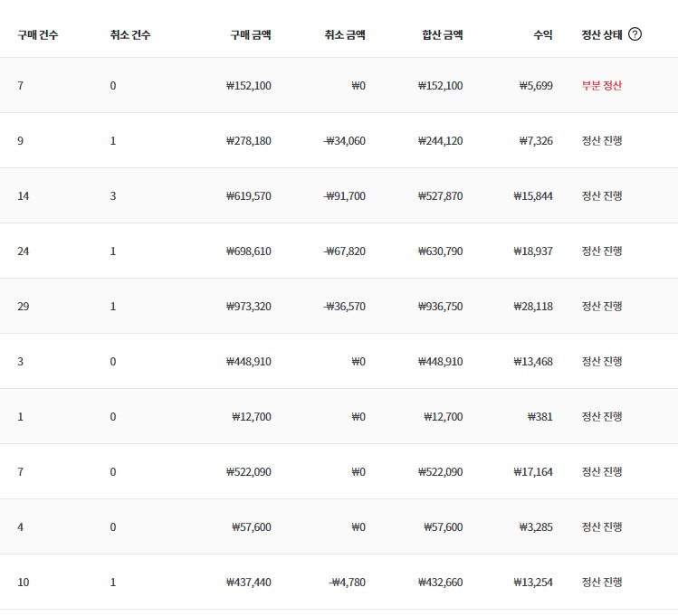Click the 구매 건수 column header

coord(38,35)
